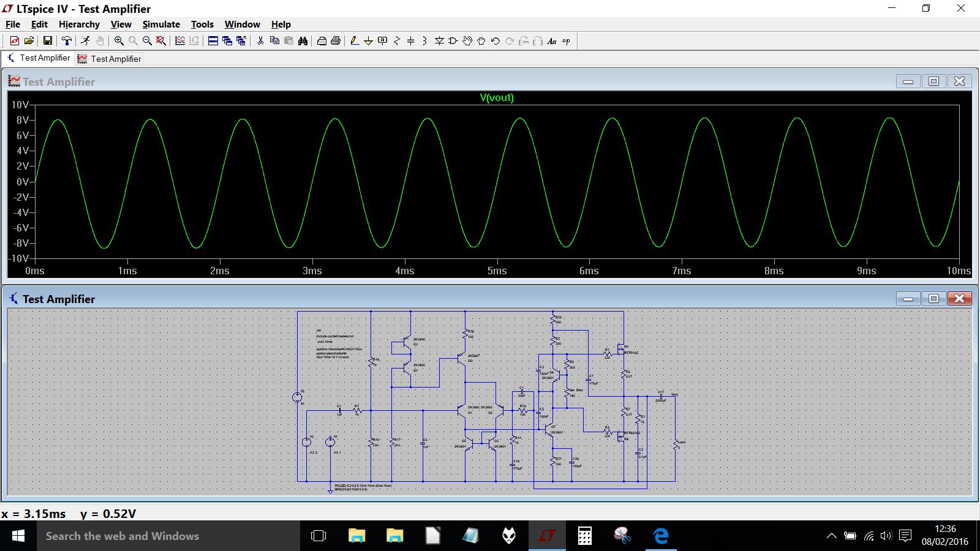This screenshot has width=980, height=551.
Task: Open Control Panel with the hammer icon
Action: pos(67,41)
